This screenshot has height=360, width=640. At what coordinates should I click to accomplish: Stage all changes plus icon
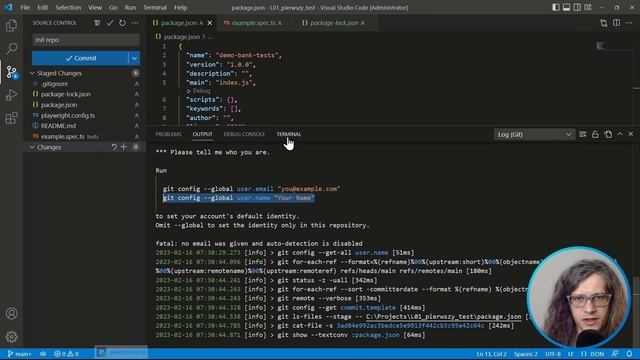click(124, 147)
